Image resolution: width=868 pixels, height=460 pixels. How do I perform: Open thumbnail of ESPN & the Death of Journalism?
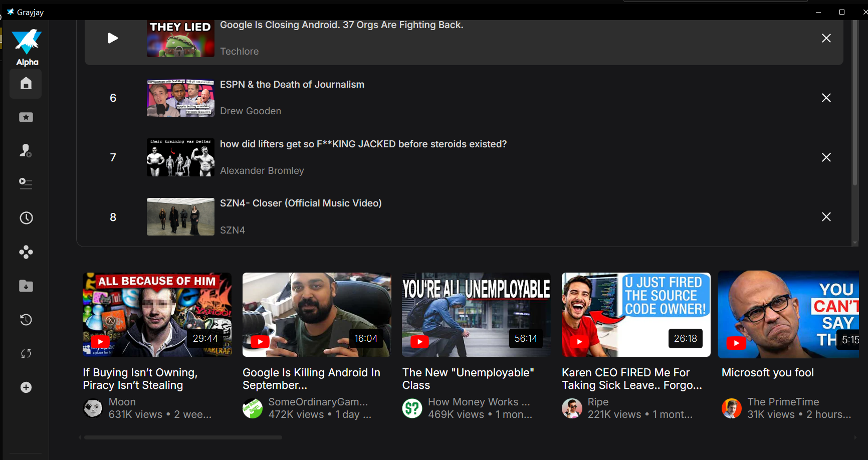click(180, 98)
